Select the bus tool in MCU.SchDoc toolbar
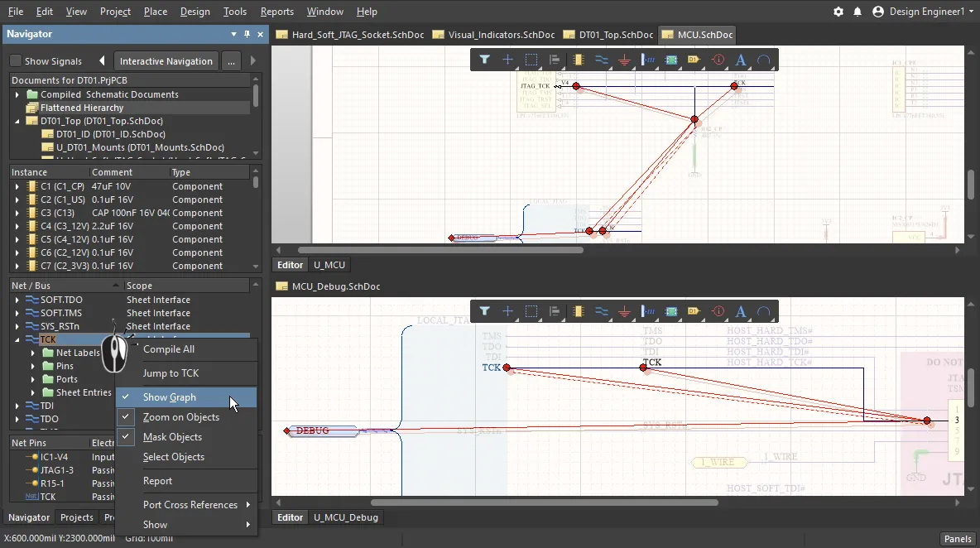The image size is (980, 548). (x=648, y=60)
